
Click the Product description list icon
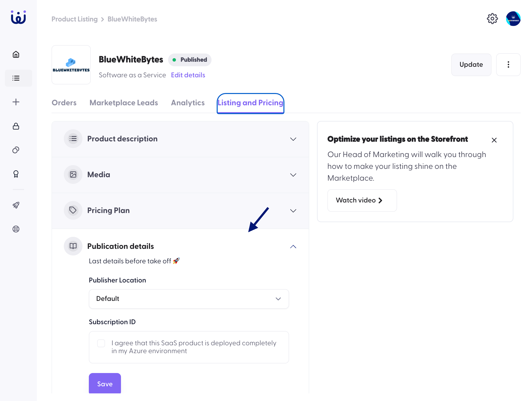click(73, 139)
